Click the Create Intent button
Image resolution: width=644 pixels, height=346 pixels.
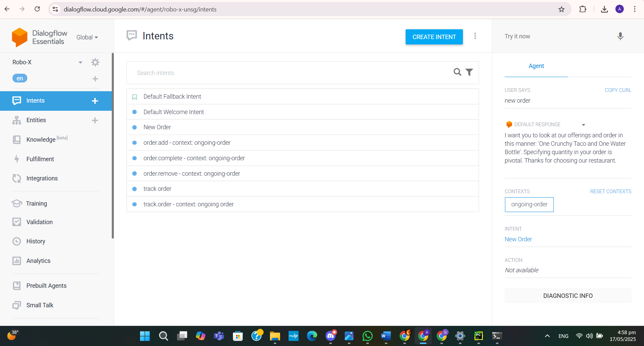pos(434,37)
